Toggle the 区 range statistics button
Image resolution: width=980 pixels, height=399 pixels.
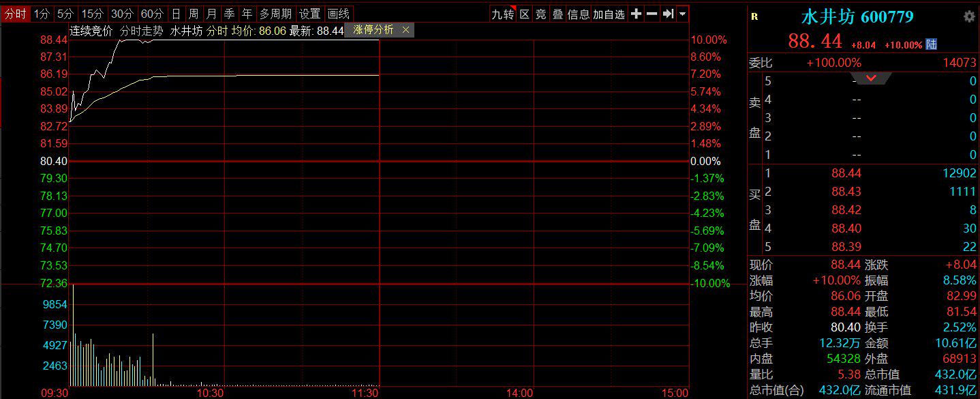tap(524, 14)
